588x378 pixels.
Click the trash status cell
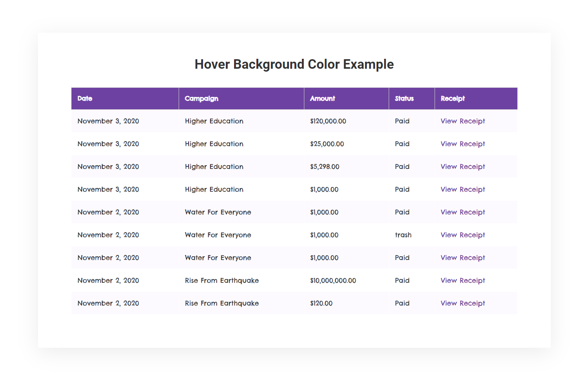pyautogui.click(x=403, y=235)
